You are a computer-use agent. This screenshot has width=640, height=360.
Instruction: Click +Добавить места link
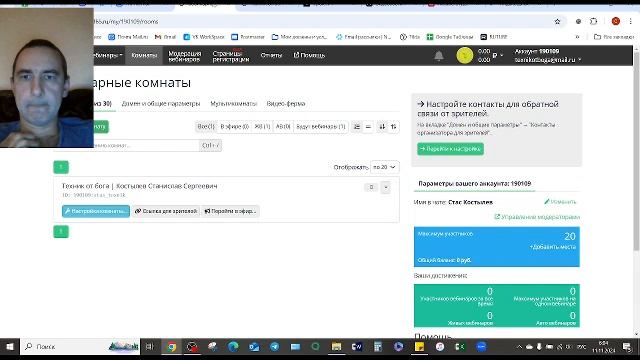(x=553, y=247)
